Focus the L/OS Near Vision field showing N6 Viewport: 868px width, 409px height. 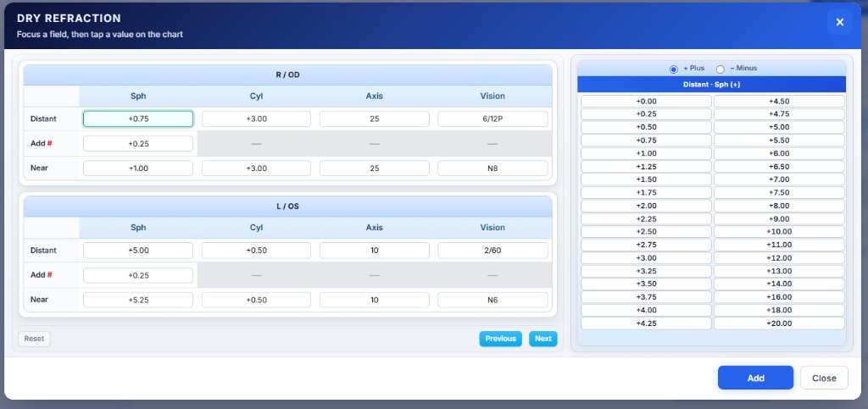click(492, 300)
